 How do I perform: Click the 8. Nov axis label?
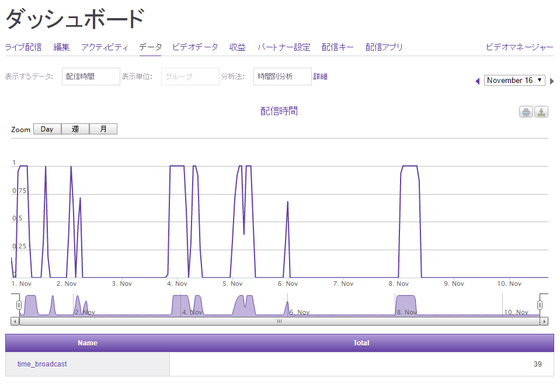399,283
